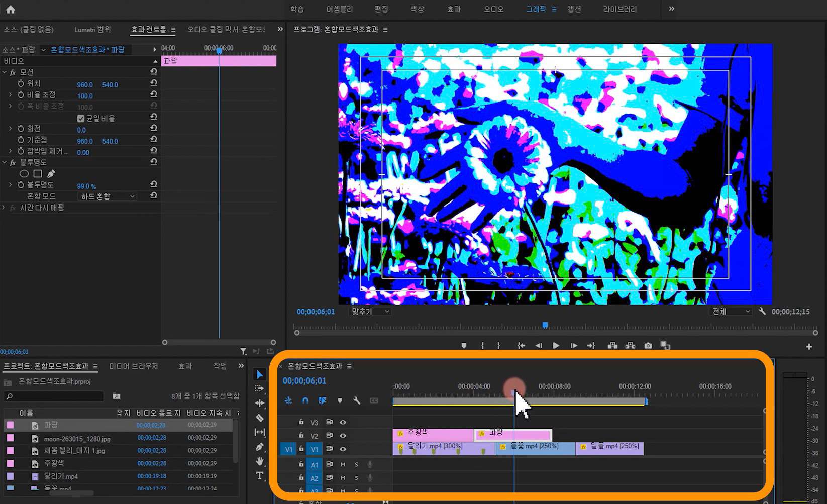
Task: Add marker from timeline header
Action: (340, 400)
